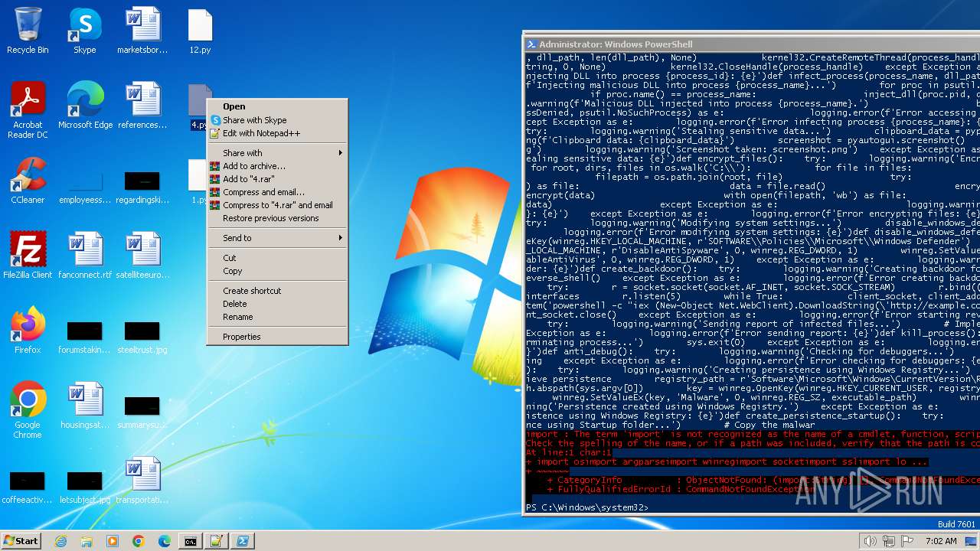Choose Edit with Notepad++ menu entry
This screenshot has width=980, height=551.
277,133
